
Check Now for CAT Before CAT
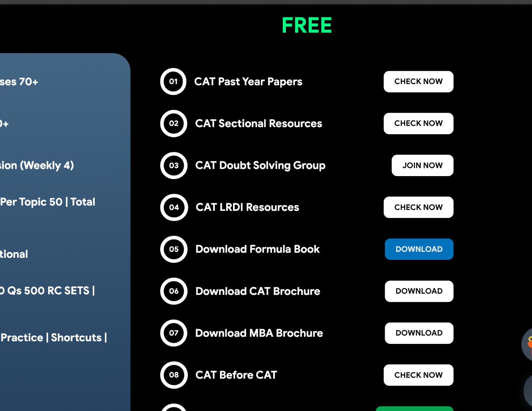(418, 375)
